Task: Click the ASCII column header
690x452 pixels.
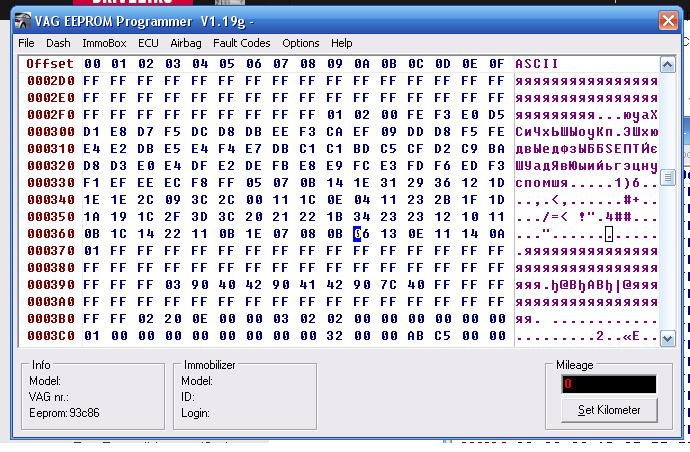Action: click(537, 64)
